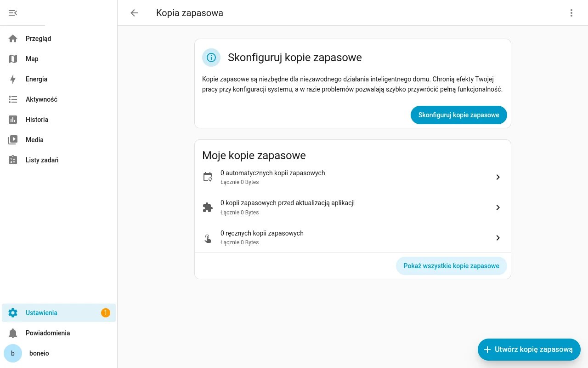Click the info icon in the configure card
The width and height of the screenshot is (588, 368).
[211, 57]
